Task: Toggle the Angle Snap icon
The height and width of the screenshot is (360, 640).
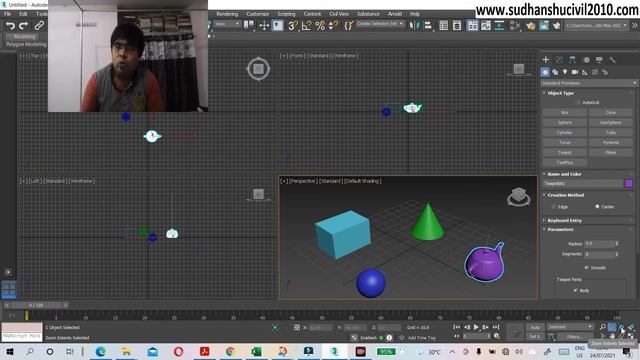Action: pos(306,26)
